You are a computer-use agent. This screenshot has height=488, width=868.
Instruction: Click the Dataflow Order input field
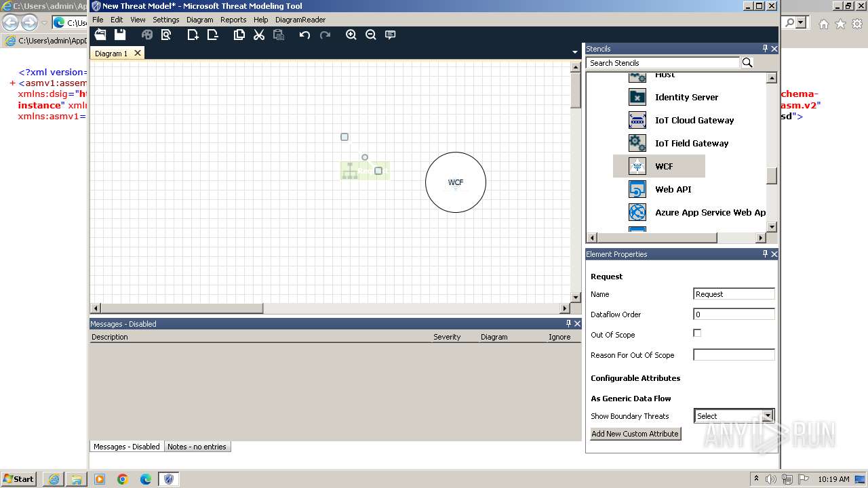click(734, 314)
